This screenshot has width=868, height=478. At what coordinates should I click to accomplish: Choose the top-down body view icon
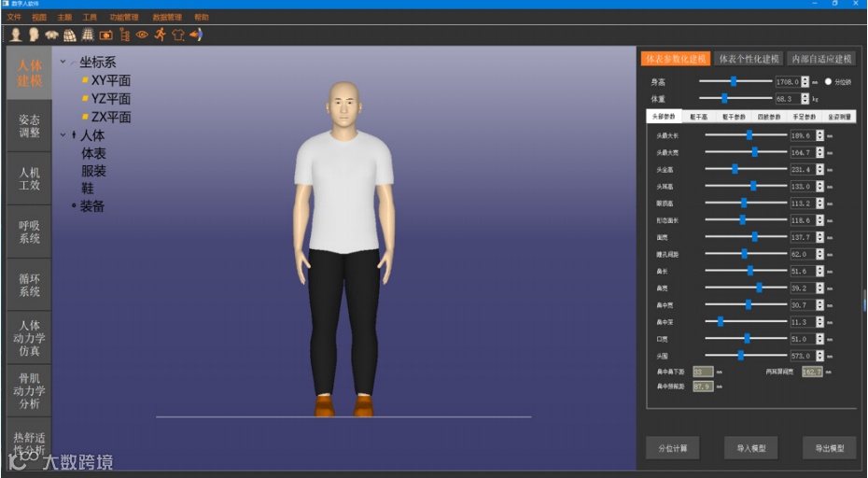(x=51, y=35)
